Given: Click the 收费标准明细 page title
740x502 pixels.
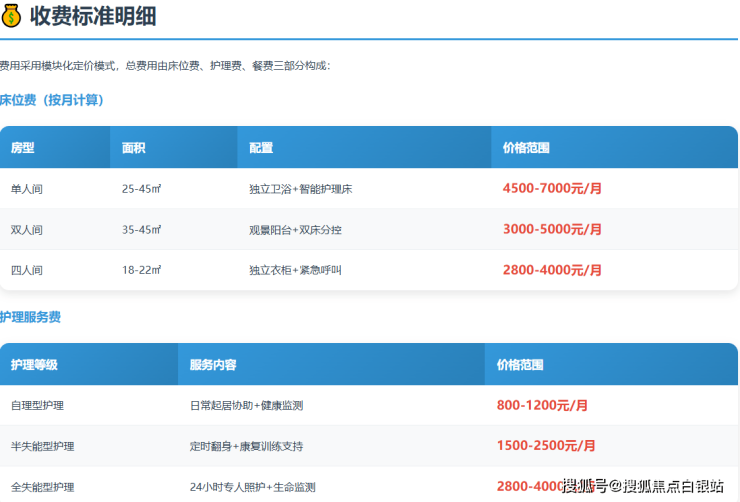Looking at the screenshot, I should (x=92, y=16).
